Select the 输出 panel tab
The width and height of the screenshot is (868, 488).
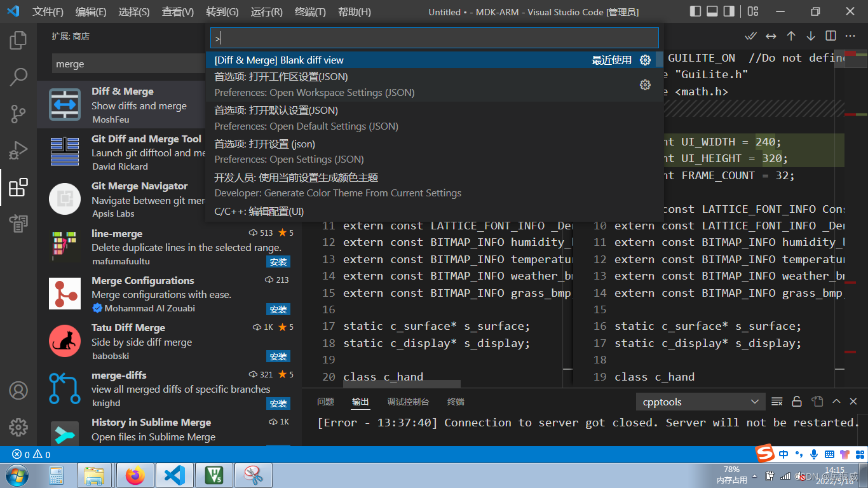pyautogui.click(x=360, y=402)
